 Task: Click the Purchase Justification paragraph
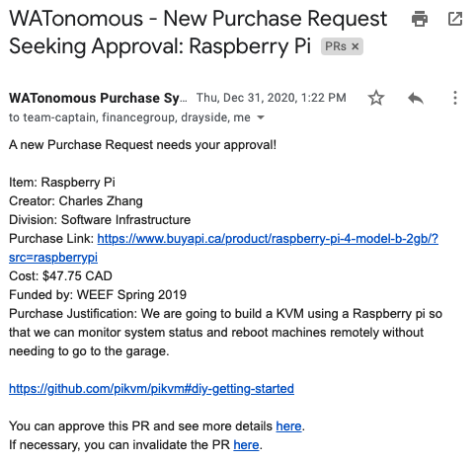(x=225, y=333)
